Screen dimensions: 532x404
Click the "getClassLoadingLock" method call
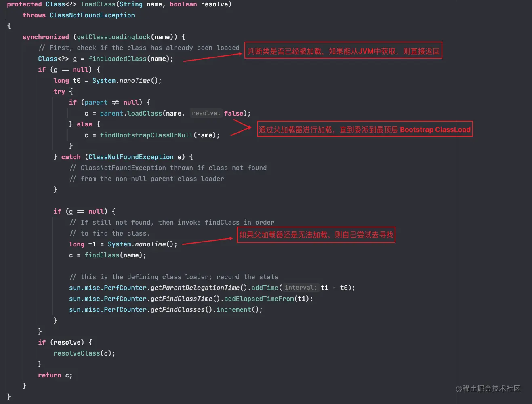click(x=114, y=37)
